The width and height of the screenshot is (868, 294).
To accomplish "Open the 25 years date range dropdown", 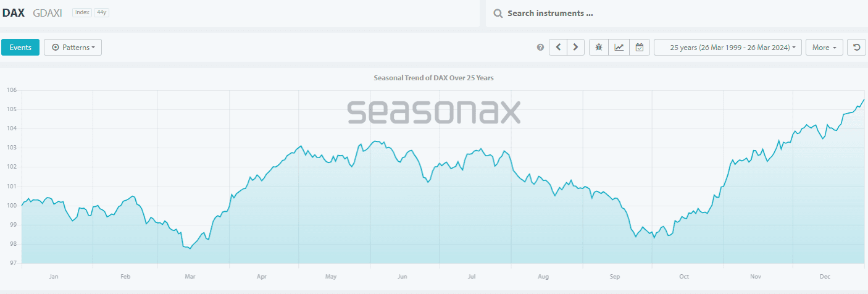I will (728, 48).
